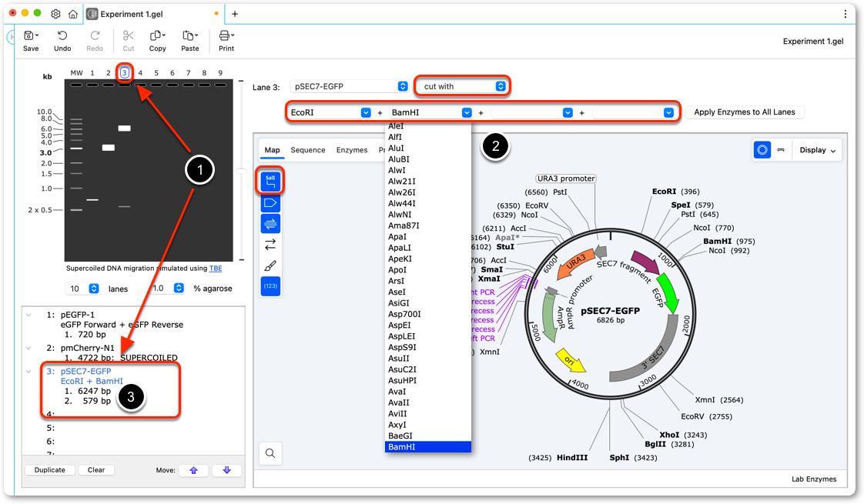Switch to the Sequence tab
Viewport: 864px width, 504px height.
tap(308, 150)
